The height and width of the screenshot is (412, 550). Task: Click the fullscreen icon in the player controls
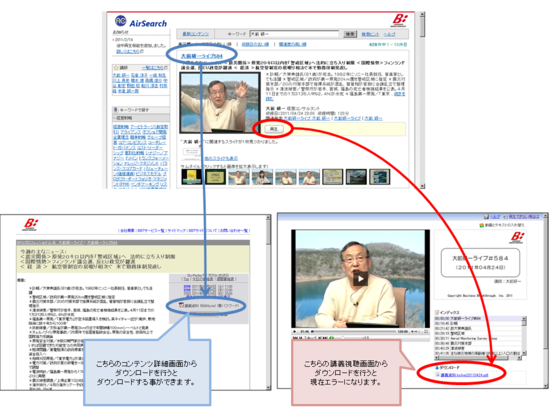426,331
